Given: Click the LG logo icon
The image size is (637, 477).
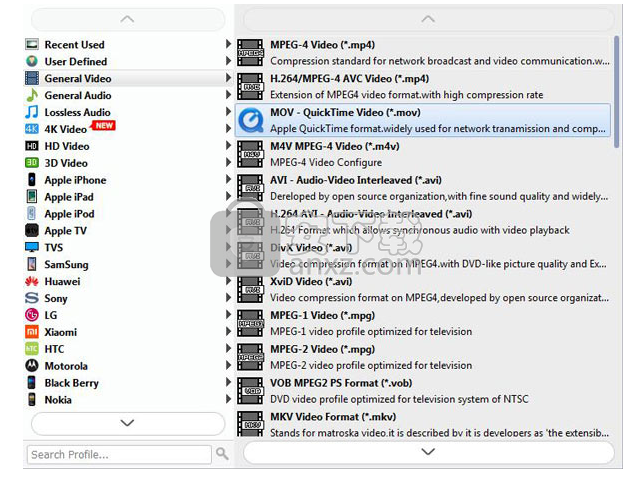Looking at the screenshot, I should [x=32, y=315].
